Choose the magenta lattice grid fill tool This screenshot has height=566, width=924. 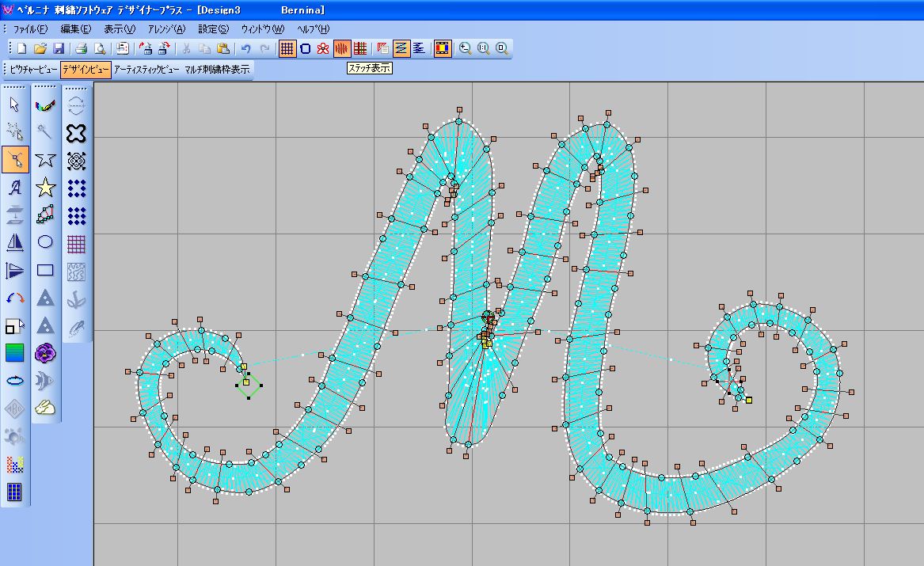coord(76,243)
